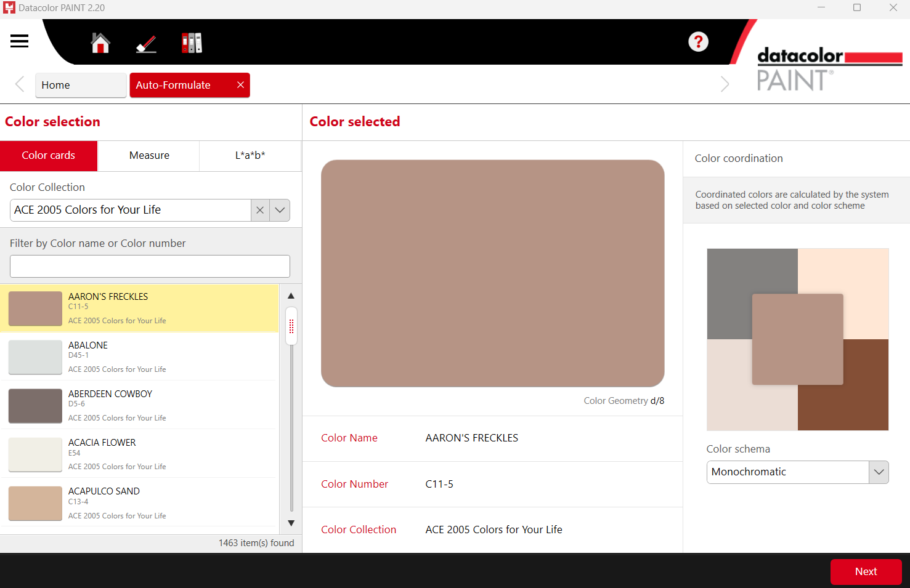Image resolution: width=910 pixels, height=588 pixels.
Task: Click the color name filter field
Action: (x=150, y=267)
